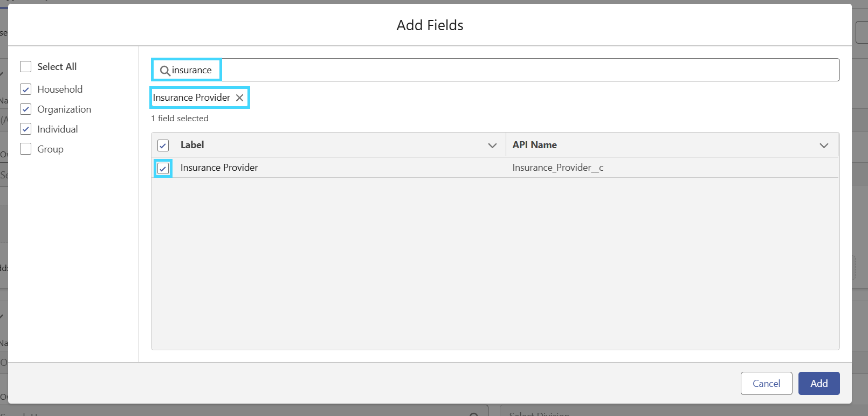Open the Label column dropdown chevron

[x=492, y=145]
